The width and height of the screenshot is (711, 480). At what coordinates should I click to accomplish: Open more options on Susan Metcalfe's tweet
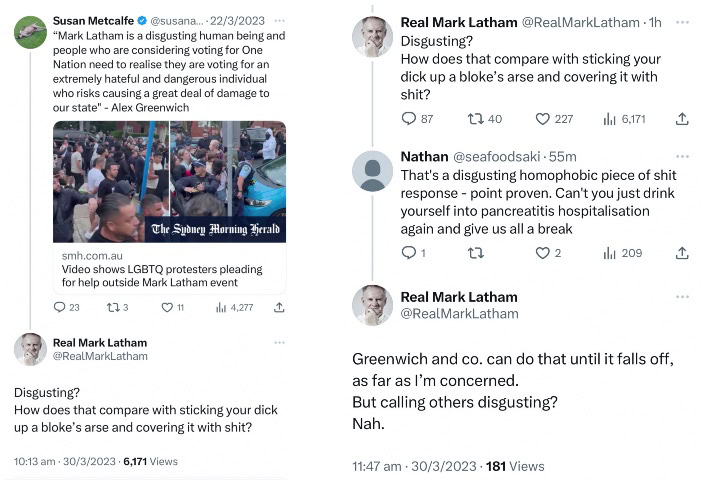point(281,20)
